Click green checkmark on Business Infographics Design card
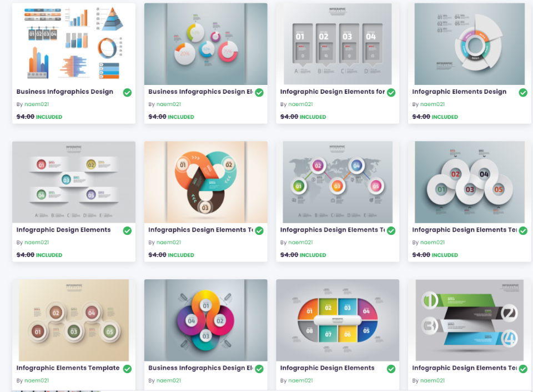 pyautogui.click(x=127, y=93)
